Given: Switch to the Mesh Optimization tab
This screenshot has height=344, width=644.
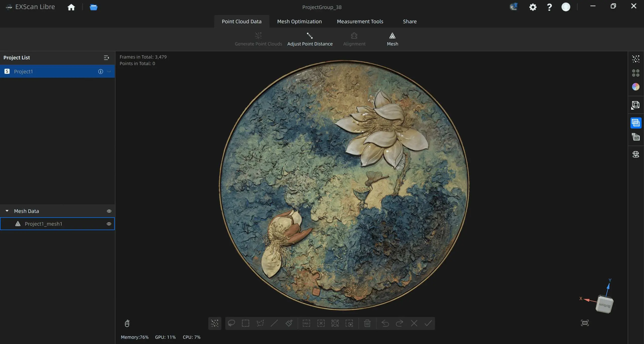Looking at the screenshot, I should 299,21.
